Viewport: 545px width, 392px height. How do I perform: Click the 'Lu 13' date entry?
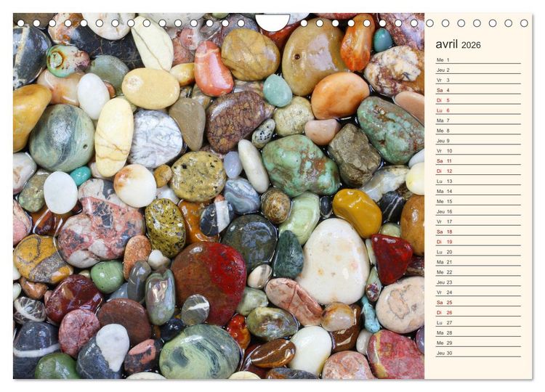478,181
